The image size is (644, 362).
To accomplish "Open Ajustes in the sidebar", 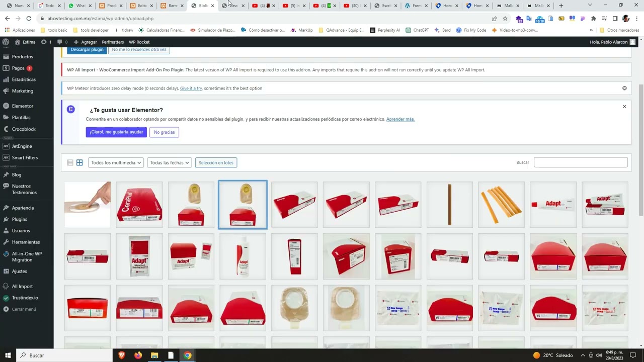I will pyautogui.click(x=20, y=271).
